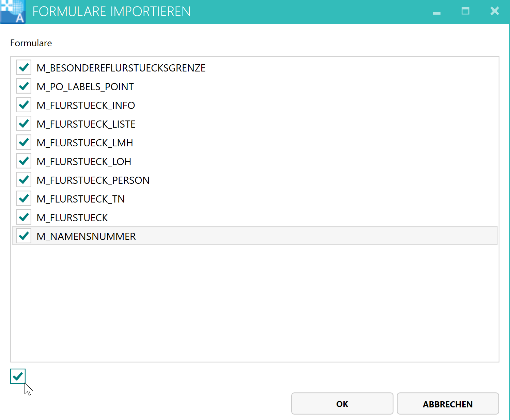Toggle the select-all checkbox below the list
510x420 pixels.
click(x=18, y=376)
